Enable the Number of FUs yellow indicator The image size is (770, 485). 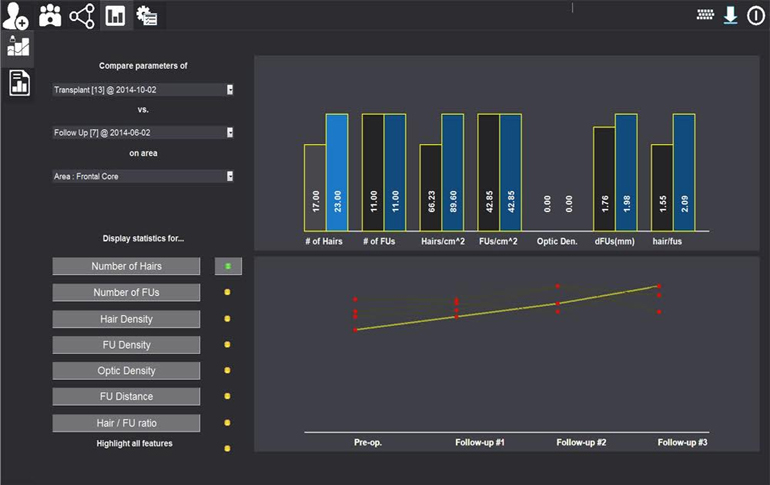(228, 293)
